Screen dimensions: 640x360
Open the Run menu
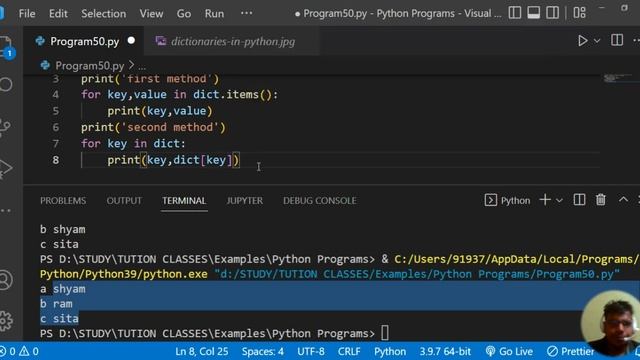pos(214,13)
